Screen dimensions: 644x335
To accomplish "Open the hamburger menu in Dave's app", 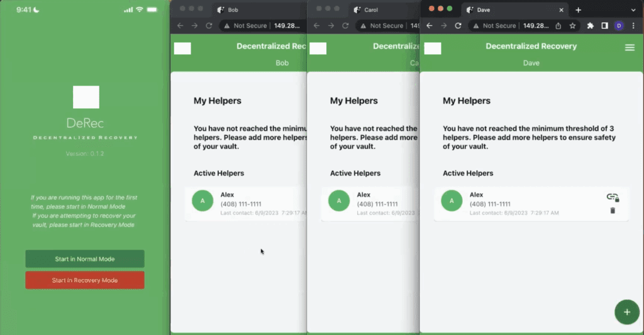I will click(630, 48).
